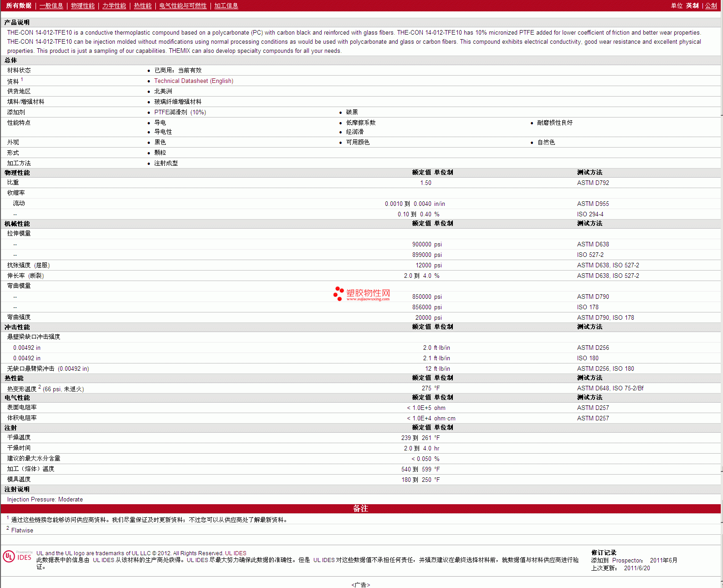Select the 表面电阻率 row label
Image resolution: width=723 pixels, height=588 pixels.
[22, 407]
